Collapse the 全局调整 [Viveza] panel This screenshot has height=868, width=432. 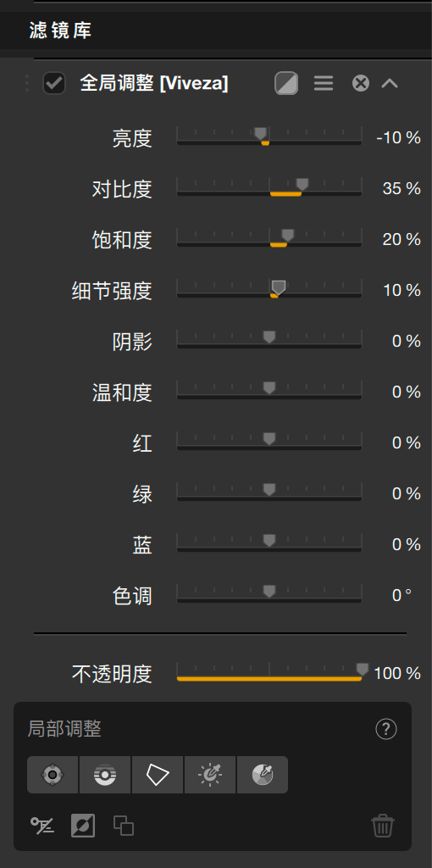[390, 84]
